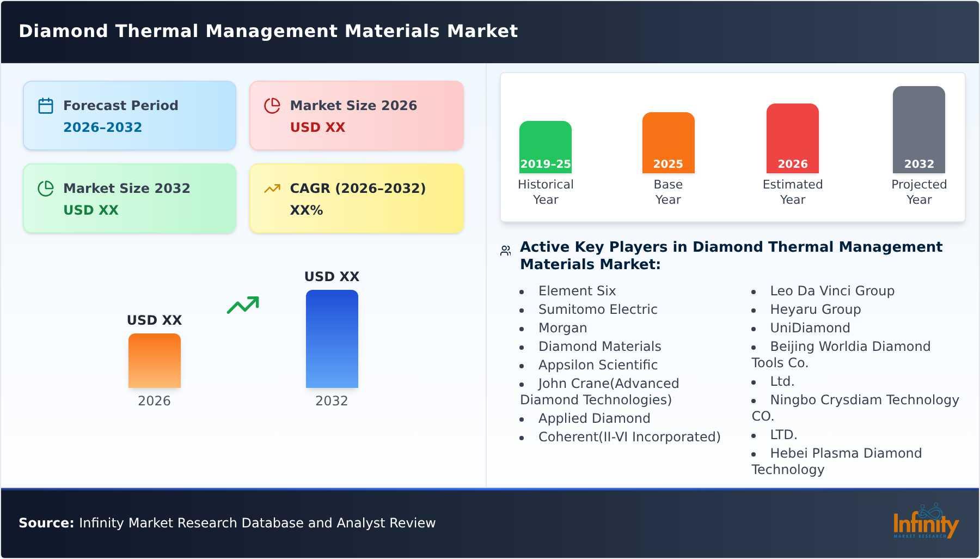Click the gray 2032 projected year bar
Viewport: 980px width, 559px height.
tap(919, 130)
